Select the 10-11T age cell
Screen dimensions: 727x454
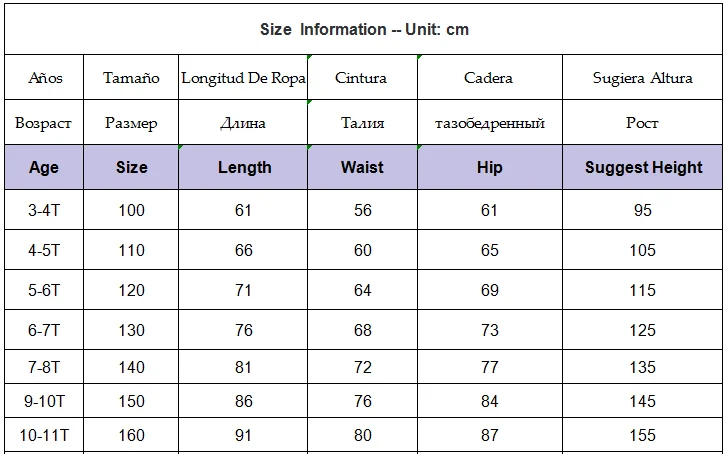(44, 435)
